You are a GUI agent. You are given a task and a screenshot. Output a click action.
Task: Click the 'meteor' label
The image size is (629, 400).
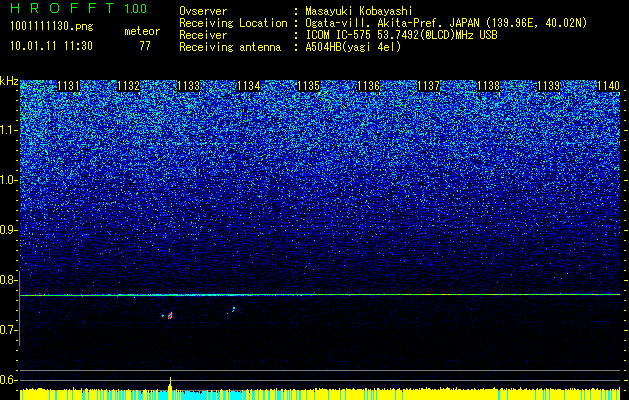pyautogui.click(x=142, y=31)
